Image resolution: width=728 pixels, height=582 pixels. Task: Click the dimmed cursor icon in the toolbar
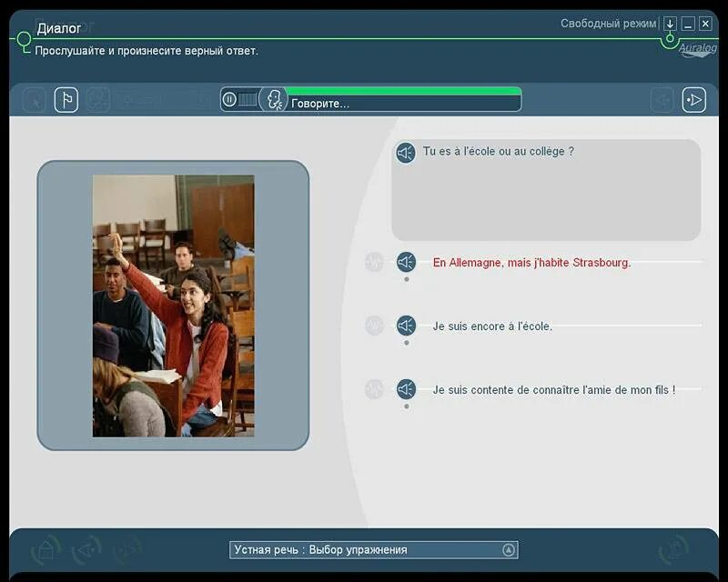click(35, 100)
